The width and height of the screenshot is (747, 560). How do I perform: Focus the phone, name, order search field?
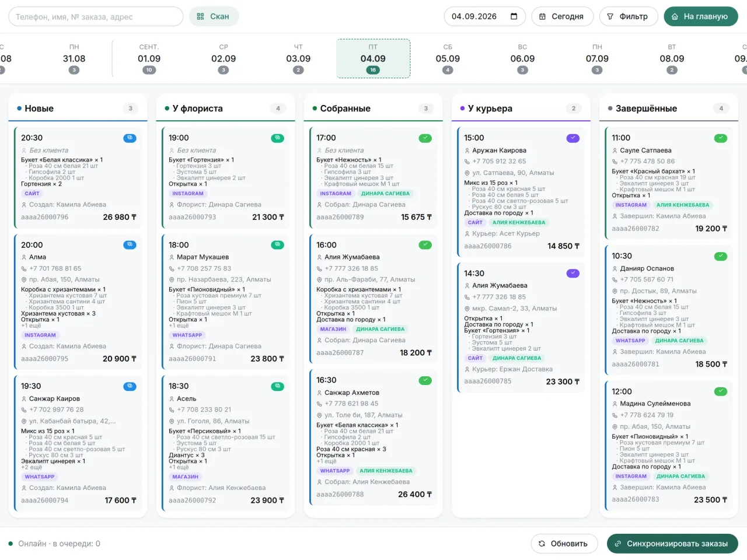(x=96, y=16)
